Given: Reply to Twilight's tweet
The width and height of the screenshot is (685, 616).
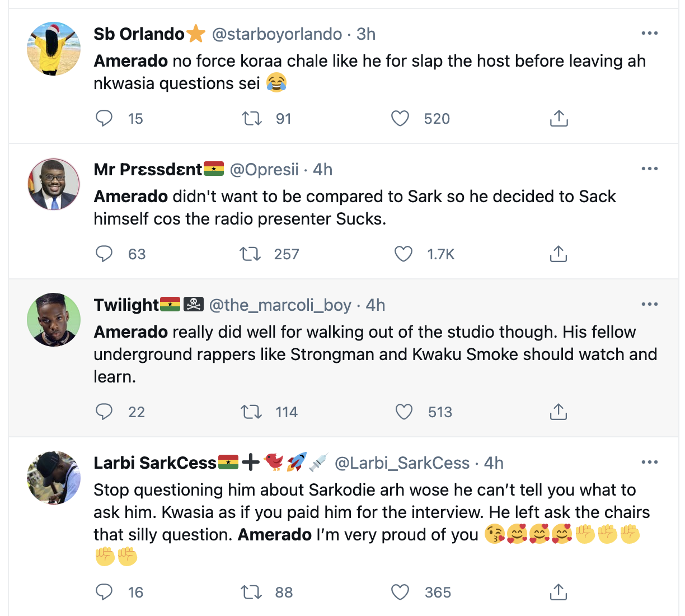Looking at the screenshot, I should pyautogui.click(x=104, y=412).
